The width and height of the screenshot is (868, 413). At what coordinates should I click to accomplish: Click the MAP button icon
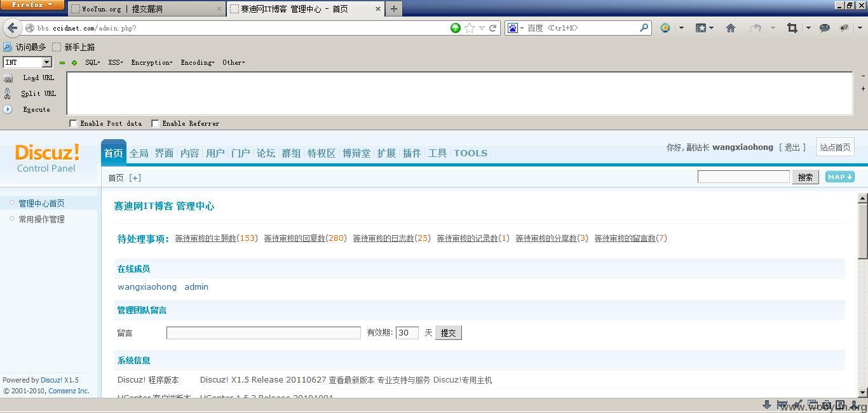(839, 177)
